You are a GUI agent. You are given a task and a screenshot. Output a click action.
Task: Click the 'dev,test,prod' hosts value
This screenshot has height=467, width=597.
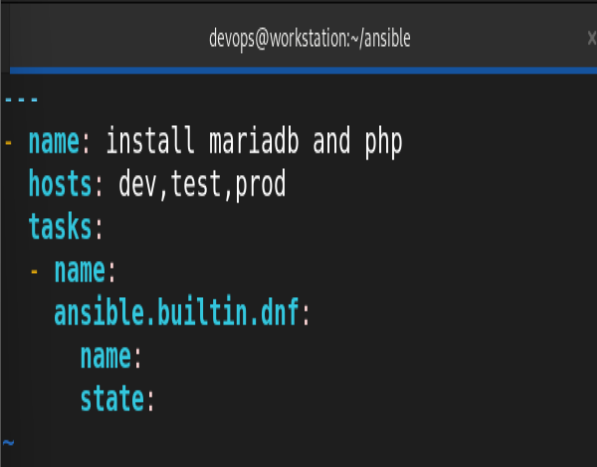point(202,185)
